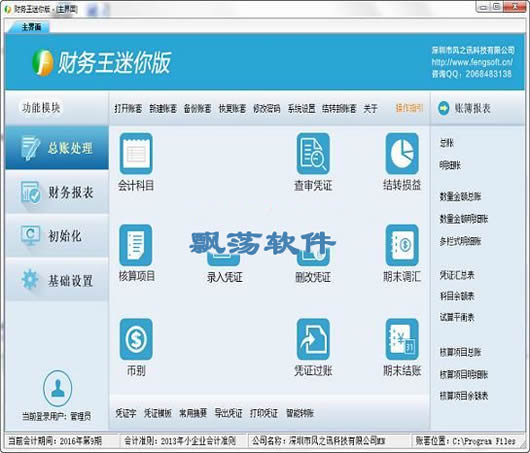Click 新建账套 in toolbar
This screenshot has width=530, height=453.
(x=163, y=109)
